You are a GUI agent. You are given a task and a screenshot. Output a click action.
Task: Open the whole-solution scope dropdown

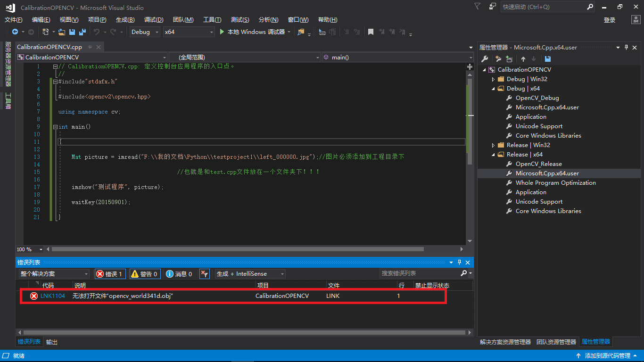point(54,274)
